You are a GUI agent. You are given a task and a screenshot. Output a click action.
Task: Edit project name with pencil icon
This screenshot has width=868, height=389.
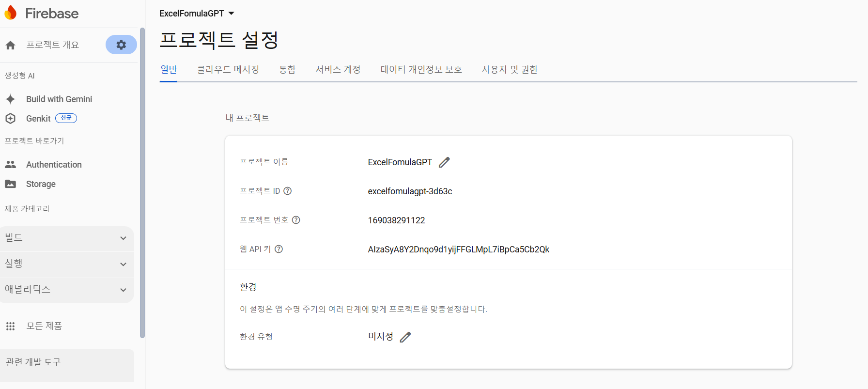[x=444, y=162]
